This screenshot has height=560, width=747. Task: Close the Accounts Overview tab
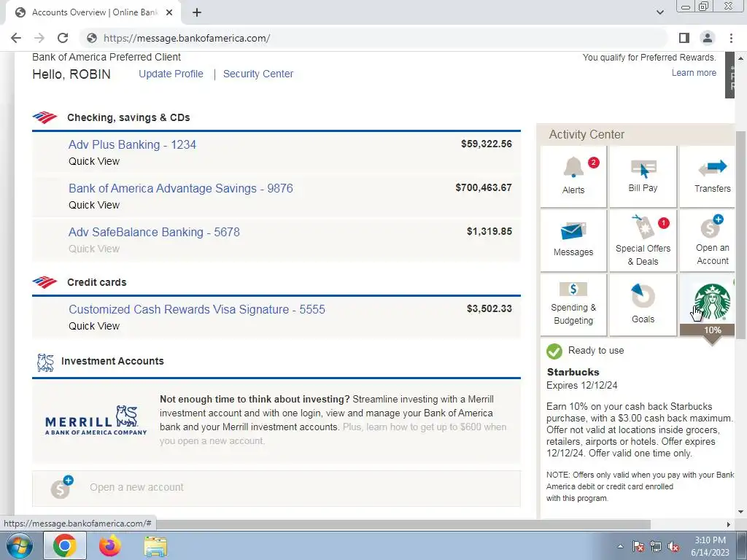pos(169,12)
